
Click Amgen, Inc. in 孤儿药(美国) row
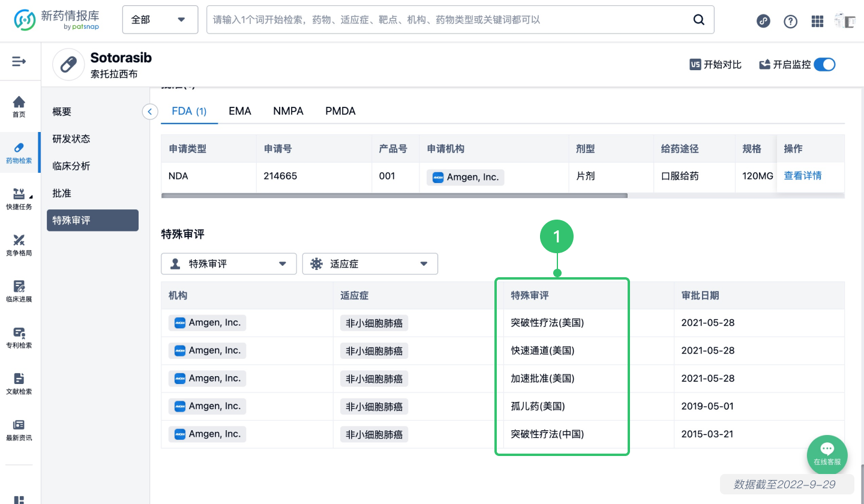coord(208,406)
